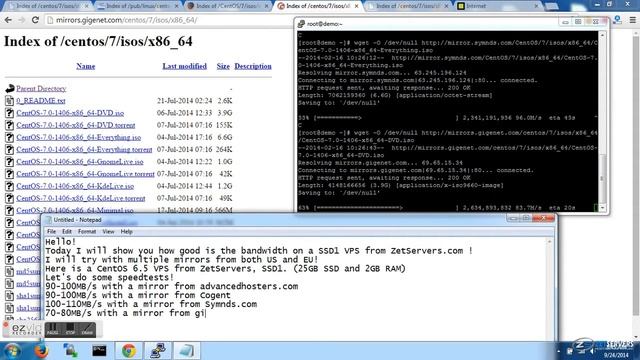Open the CentOS Everything.torrent link
Viewport: 640px width, 360px height.
84,149
